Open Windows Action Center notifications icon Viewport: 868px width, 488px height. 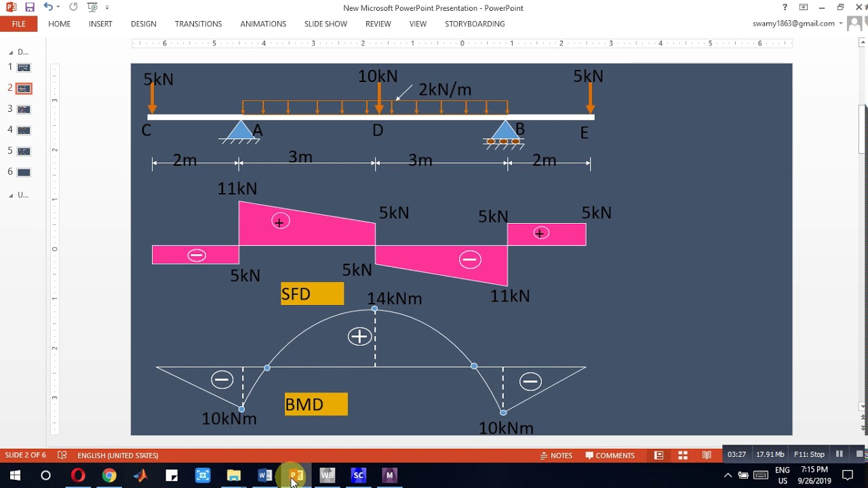coord(848,475)
